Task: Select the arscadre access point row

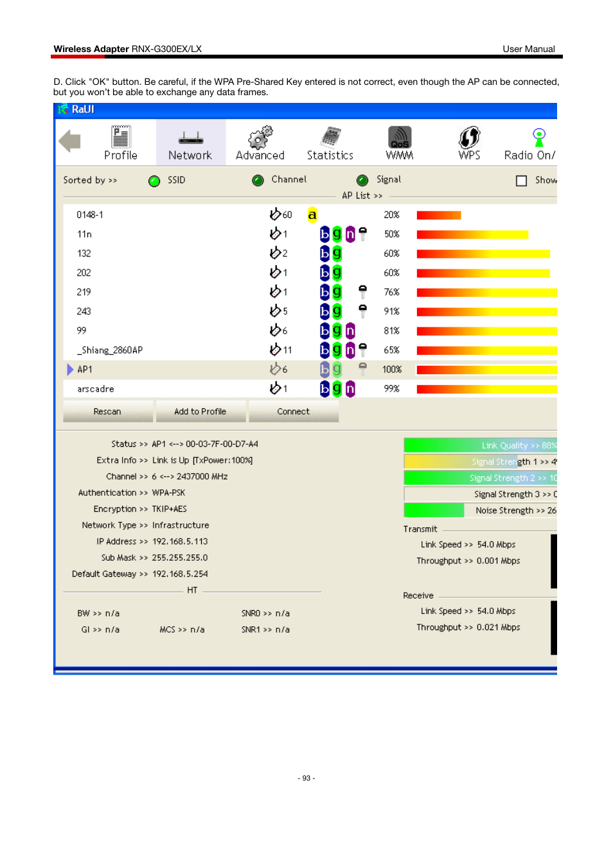Action: 310,388
